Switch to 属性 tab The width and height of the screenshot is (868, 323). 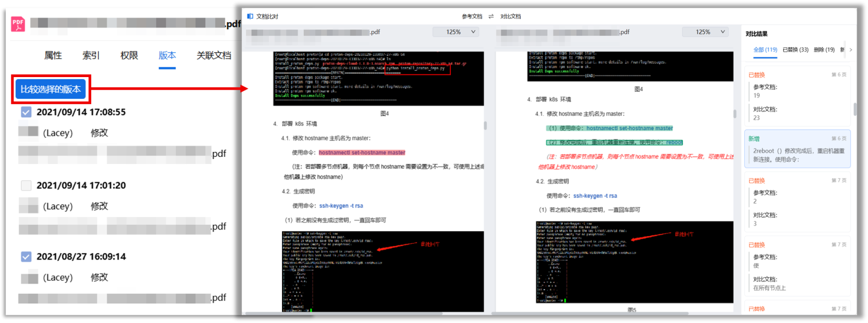tap(53, 55)
